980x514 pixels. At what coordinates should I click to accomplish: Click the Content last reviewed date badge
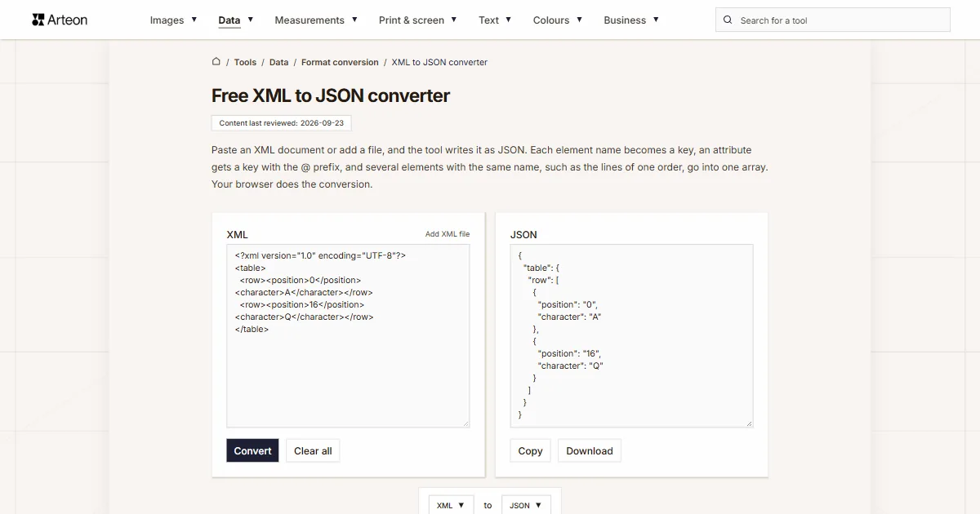(x=281, y=123)
